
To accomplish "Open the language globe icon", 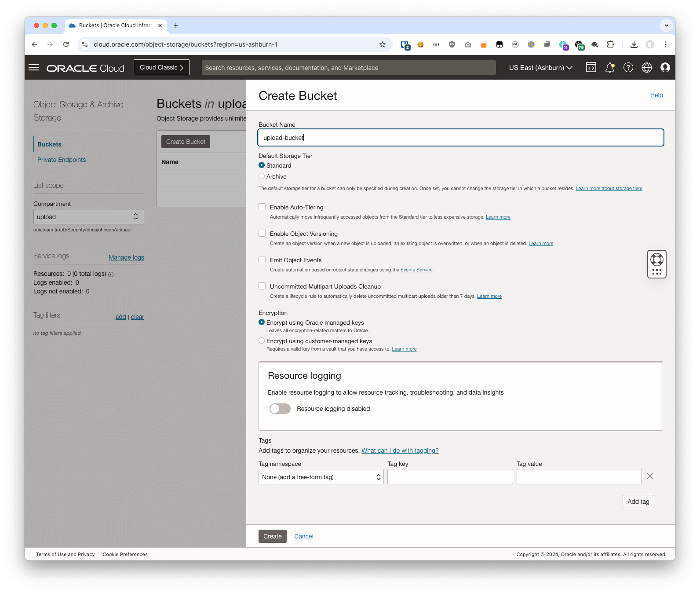I will 647,67.
